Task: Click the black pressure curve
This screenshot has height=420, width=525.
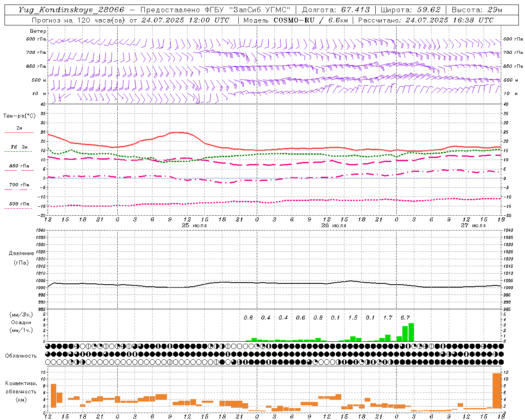Action: pos(274,283)
